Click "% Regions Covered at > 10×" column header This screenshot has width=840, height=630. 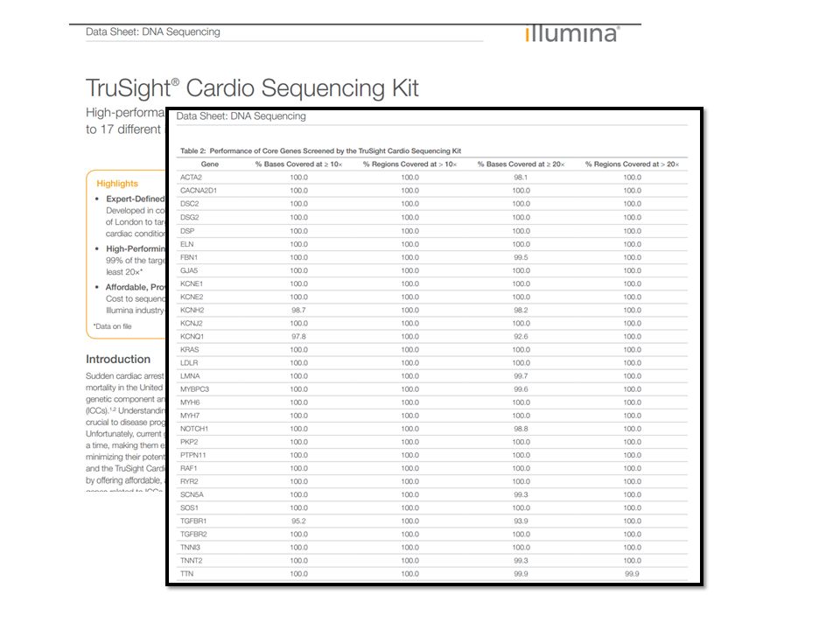click(409, 164)
